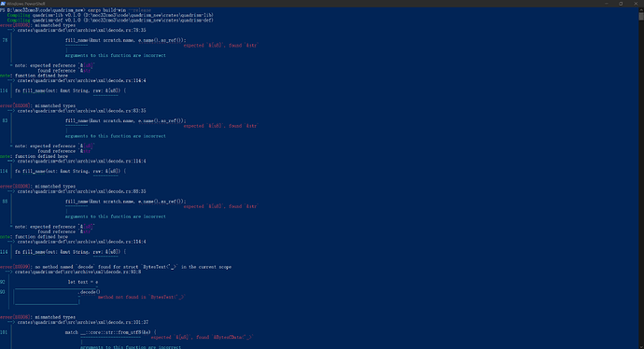The width and height of the screenshot is (644, 349).
Task: Click the cargo build-win --release command
Action: tap(119, 10)
